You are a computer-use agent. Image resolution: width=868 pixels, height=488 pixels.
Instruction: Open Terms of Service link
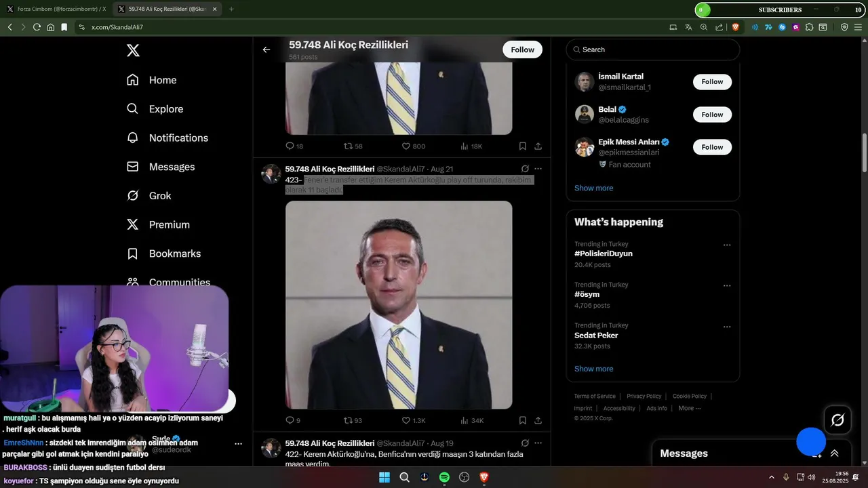[x=595, y=396]
